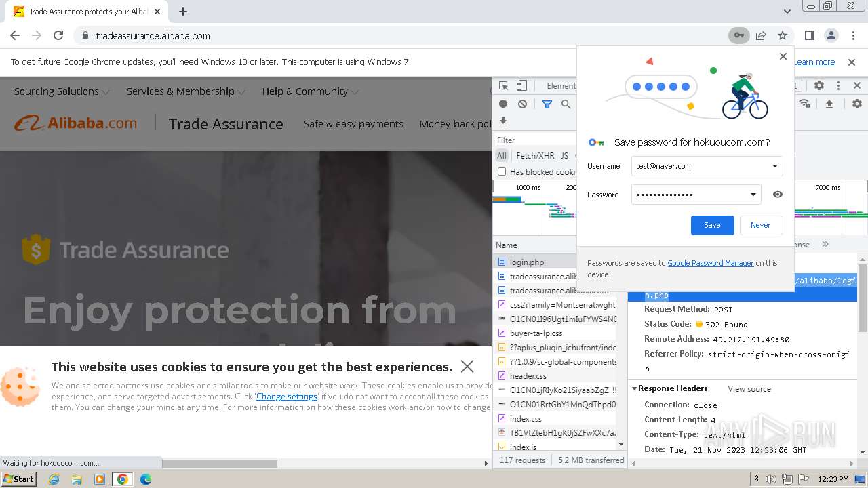Stop recording network log (record button)

[503, 104]
